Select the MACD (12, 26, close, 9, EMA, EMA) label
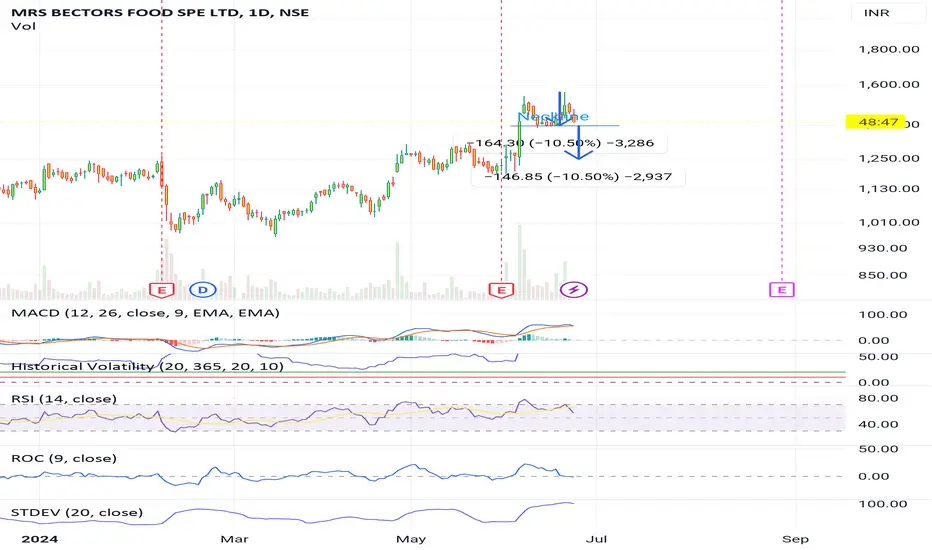This screenshot has width=932, height=550. point(145,313)
